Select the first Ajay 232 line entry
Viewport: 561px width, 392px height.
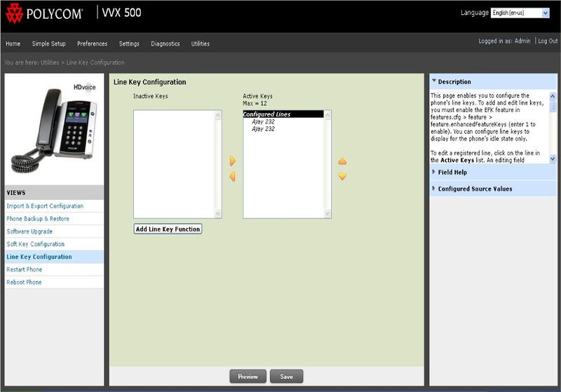click(x=263, y=121)
